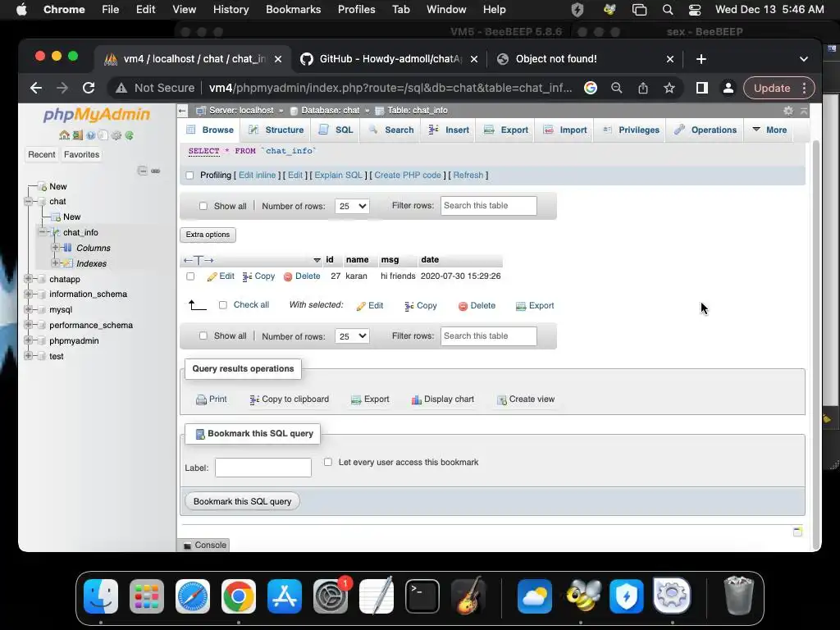840x630 pixels.
Task: Expand the Columns node under chat_info
Action: click(55, 248)
